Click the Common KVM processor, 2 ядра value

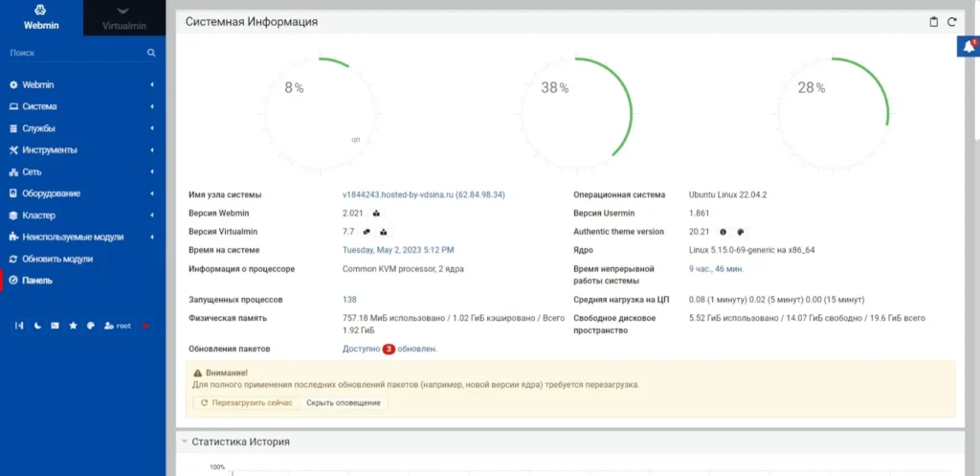[403, 269]
